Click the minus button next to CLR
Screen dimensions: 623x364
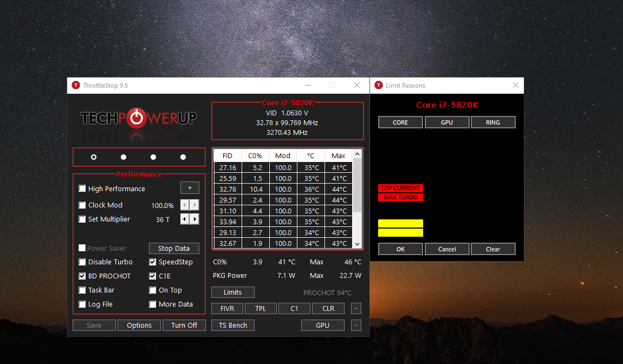click(356, 308)
